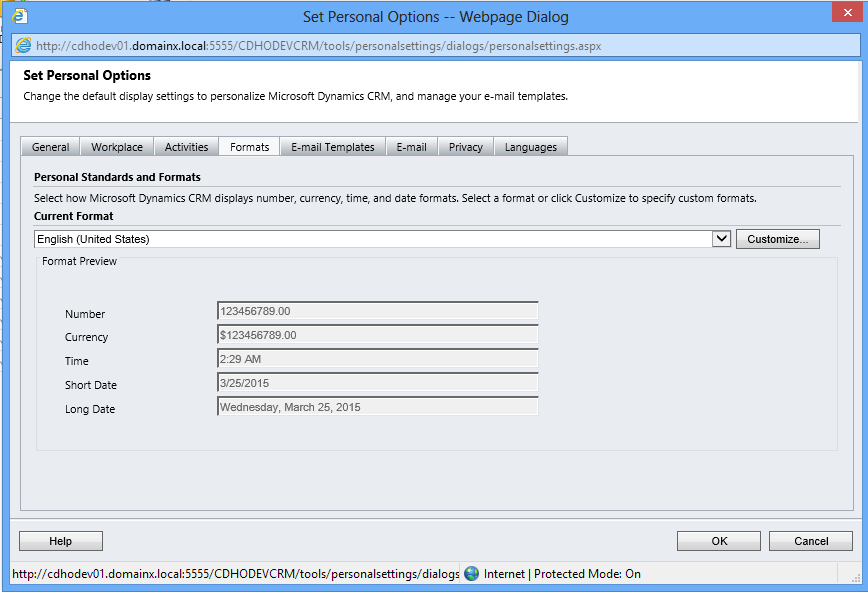Click the 'Current Format' label
868x592 pixels.
74,216
